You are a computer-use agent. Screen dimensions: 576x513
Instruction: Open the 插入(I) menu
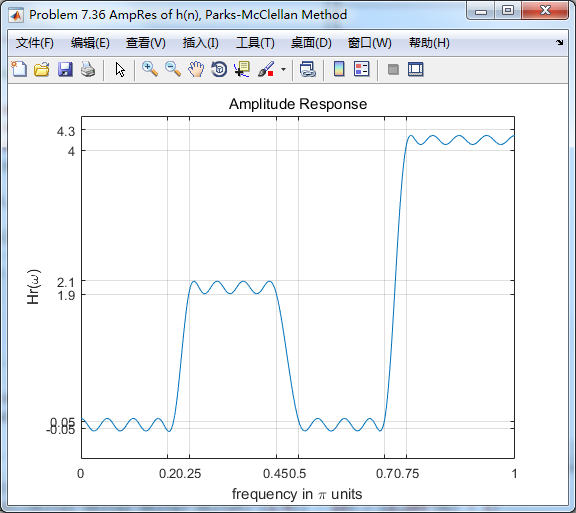(x=201, y=43)
